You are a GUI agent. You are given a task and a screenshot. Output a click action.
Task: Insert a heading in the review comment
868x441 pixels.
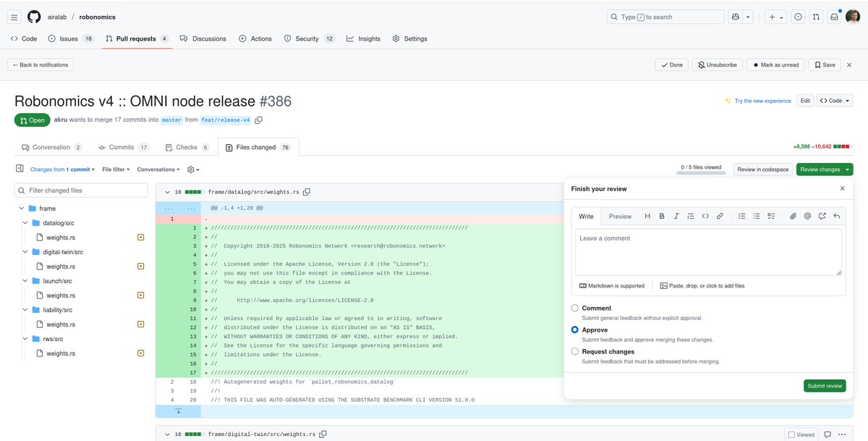tap(647, 216)
